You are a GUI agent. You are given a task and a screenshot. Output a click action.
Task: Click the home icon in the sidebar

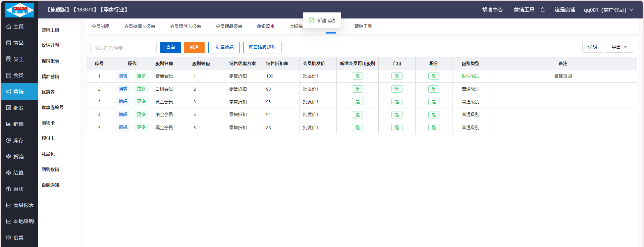pyautogui.click(x=9, y=27)
